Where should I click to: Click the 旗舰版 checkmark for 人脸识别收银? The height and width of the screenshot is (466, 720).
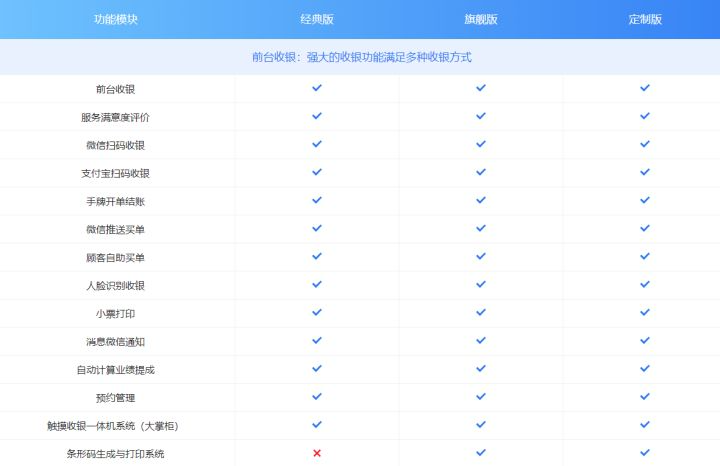481,284
